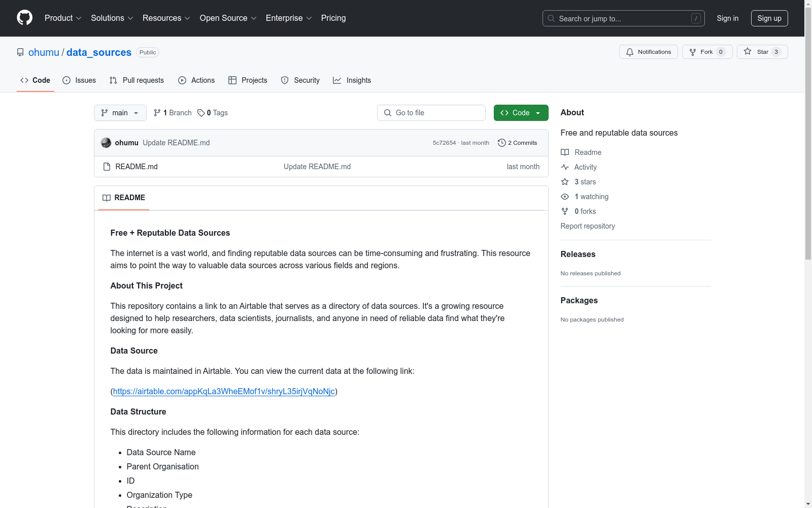
Task: Click the star icon beside 3 stars
Action: pyautogui.click(x=565, y=182)
